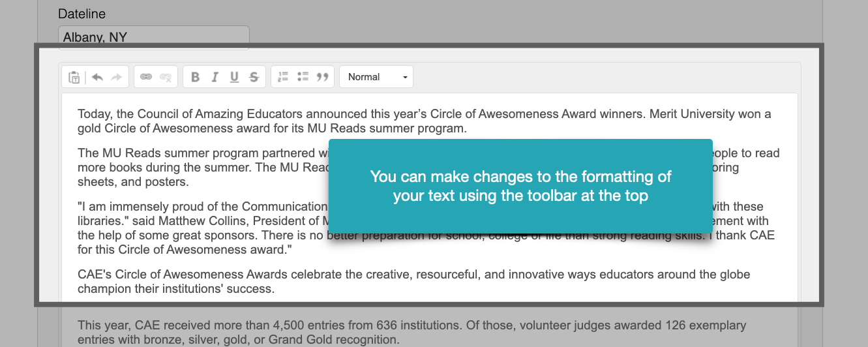Click the redo arrow icon
This screenshot has width=868, height=347.
pos(117,77)
